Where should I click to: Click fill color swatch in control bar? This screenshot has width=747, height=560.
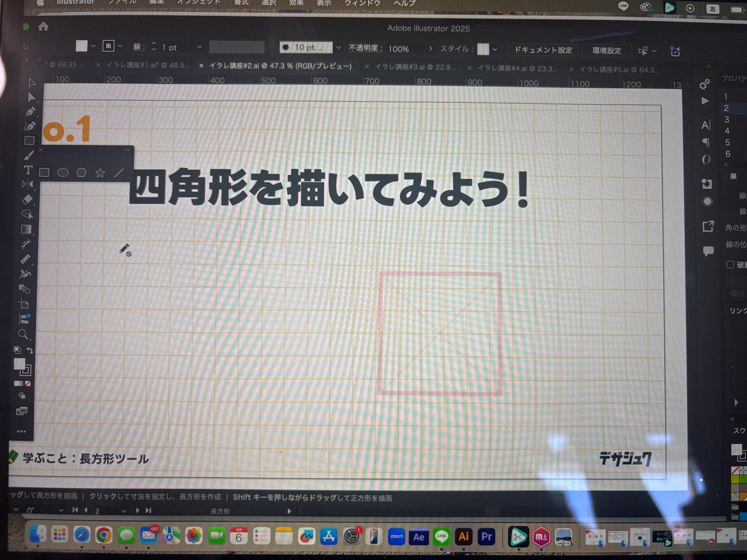tap(81, 46)
